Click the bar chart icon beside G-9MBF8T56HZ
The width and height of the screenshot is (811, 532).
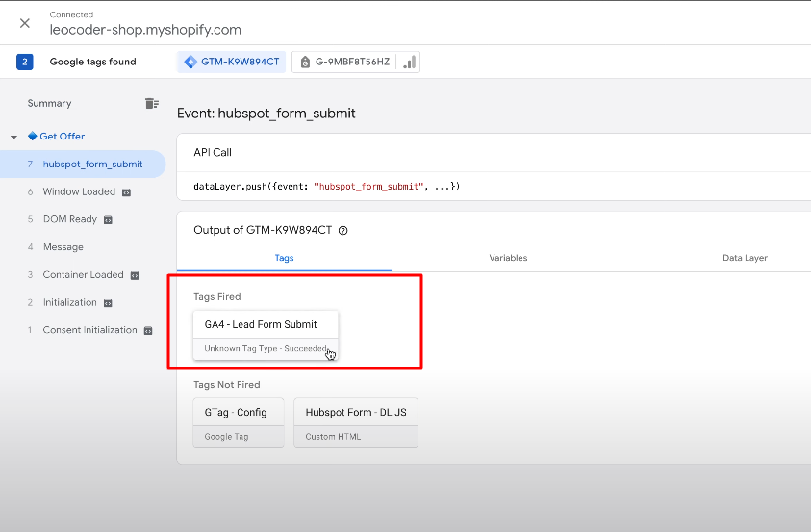click(x=409, y=62)
